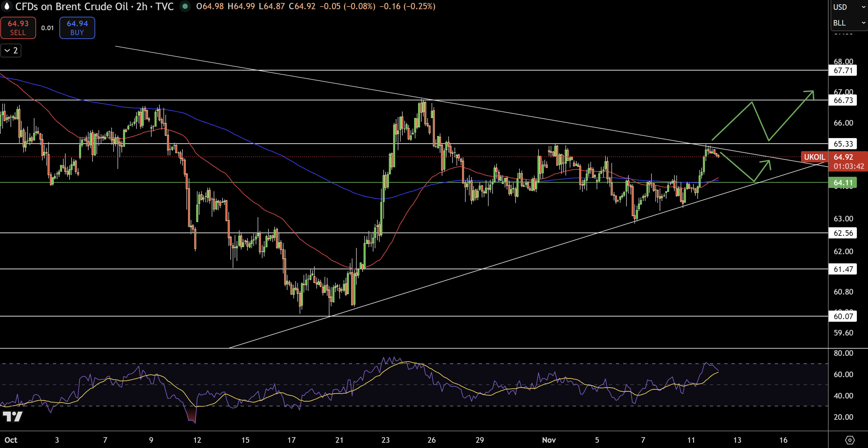This screenshot has height=448, width=868.
Task: Expand the indicators legend showing 2
Action: coord(11,51)
